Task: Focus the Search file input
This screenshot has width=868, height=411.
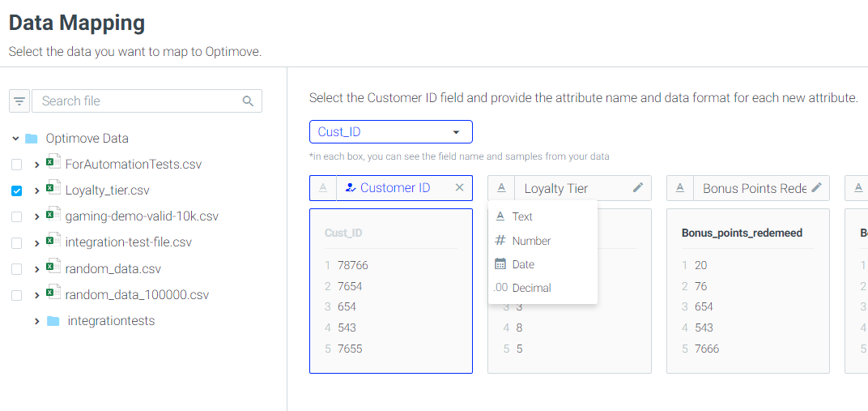Action: tap(147, 101)
